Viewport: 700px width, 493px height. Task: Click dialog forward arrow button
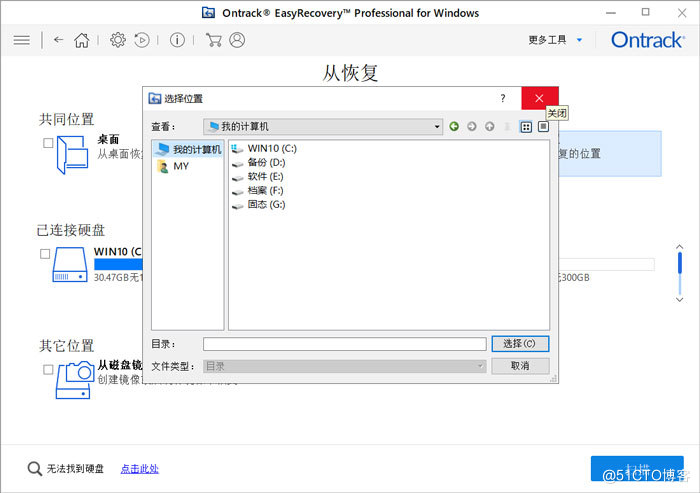[472, 126]
